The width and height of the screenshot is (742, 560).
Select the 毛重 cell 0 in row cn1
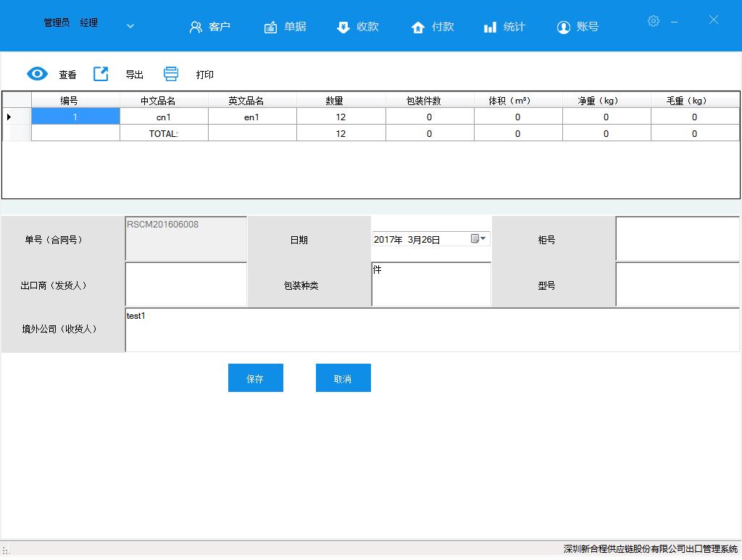(x=695, y=117)
